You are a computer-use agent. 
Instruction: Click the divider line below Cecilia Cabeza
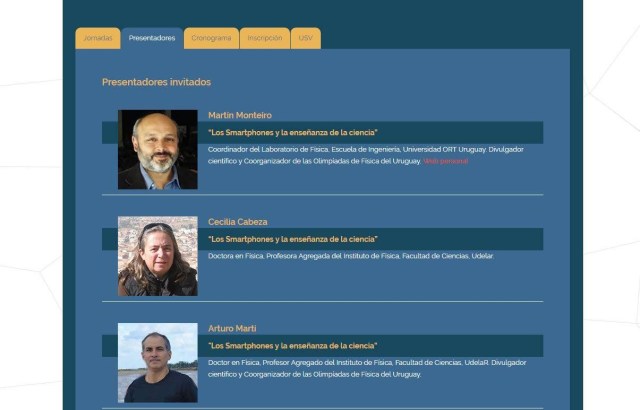pos(322,302)
